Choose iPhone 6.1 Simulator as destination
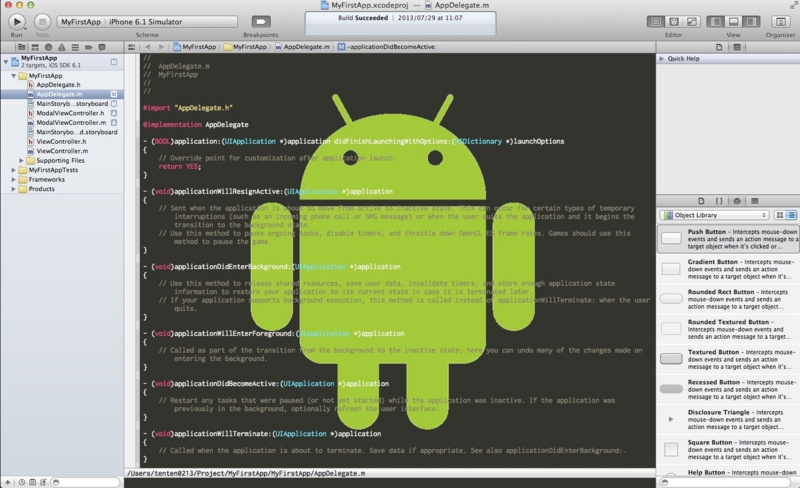The image size is (800, 488). 146,22
